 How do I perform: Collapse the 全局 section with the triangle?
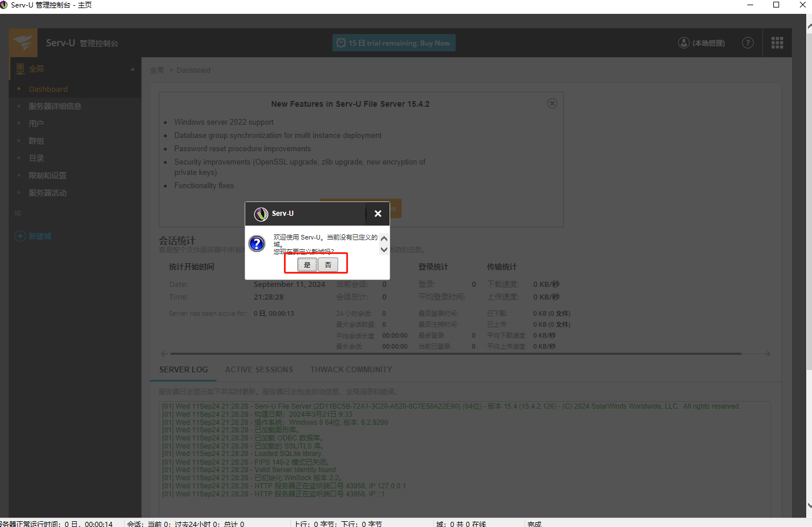133,69
